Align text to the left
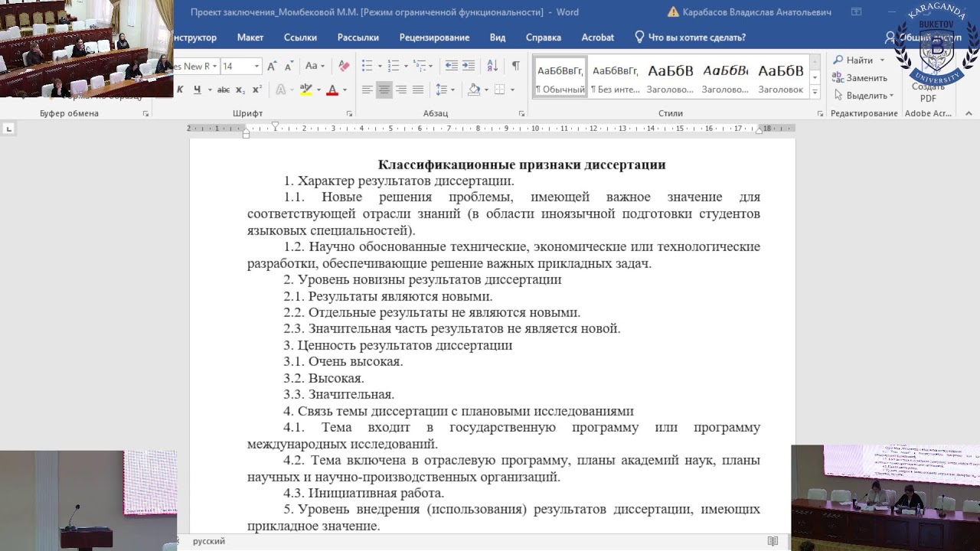980x551 pixels. [x=367, y=90]
